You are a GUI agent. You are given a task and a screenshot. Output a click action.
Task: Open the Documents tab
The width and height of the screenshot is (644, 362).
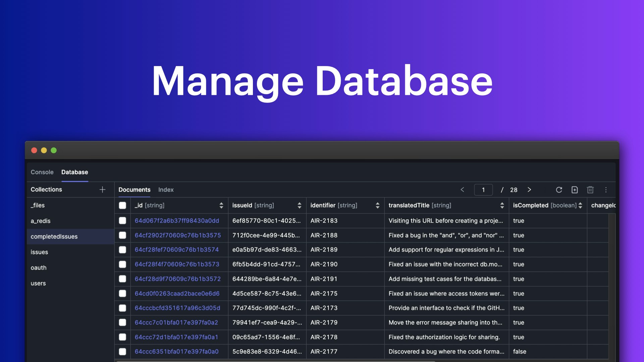point(134,190)
